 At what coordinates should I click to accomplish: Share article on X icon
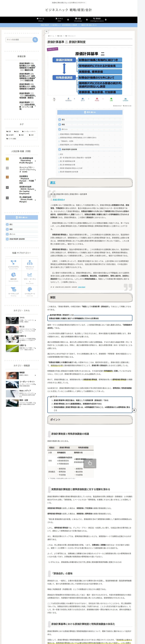[x=54, y=99]
